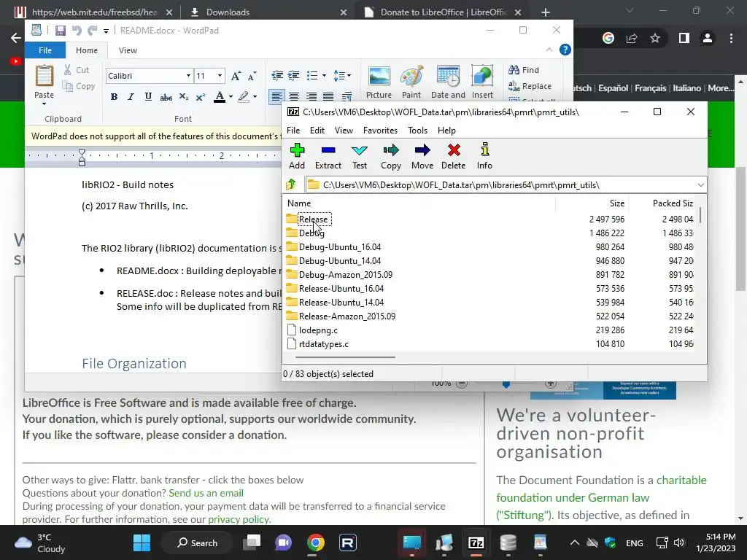Toggle Strikethrough in WordPad

point(166,97)
